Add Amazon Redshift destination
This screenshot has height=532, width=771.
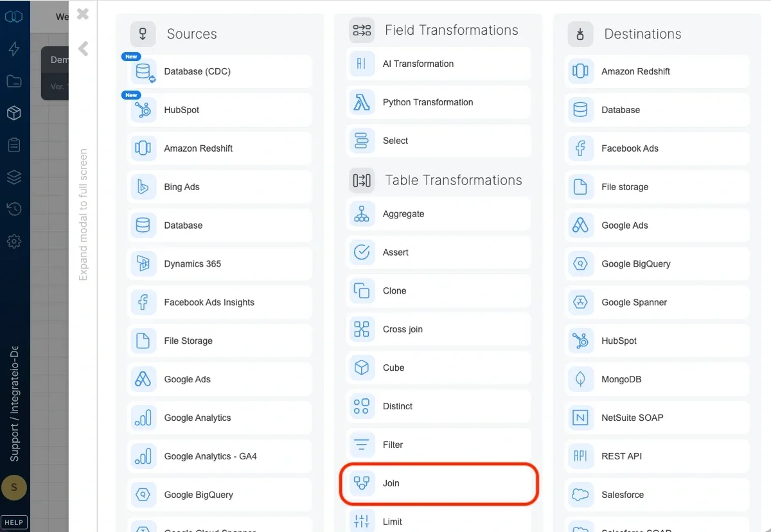(x=657, y=71)
